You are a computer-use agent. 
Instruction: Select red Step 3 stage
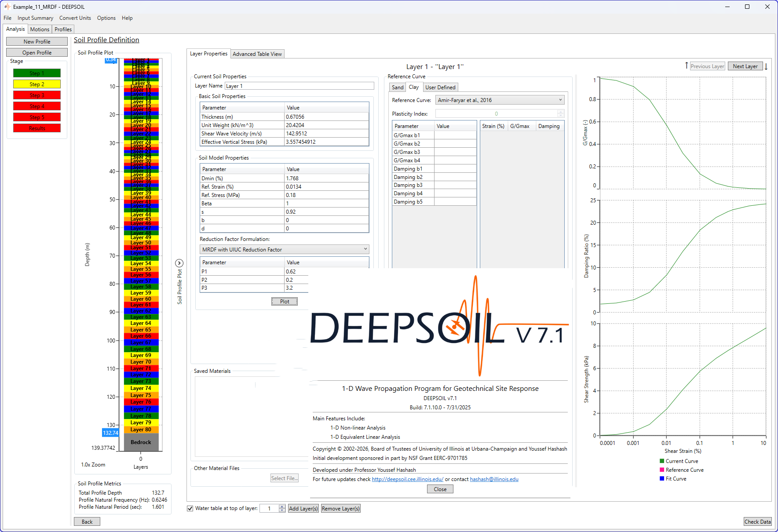[x=37, y=95]
